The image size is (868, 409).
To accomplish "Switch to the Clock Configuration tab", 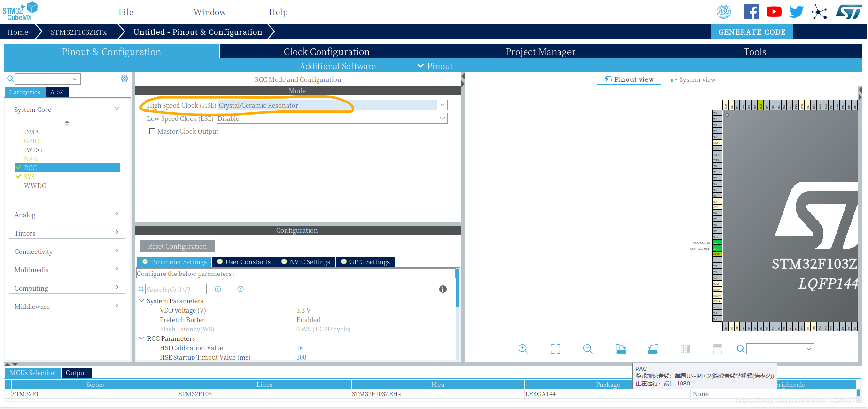I will click(326, 52).
